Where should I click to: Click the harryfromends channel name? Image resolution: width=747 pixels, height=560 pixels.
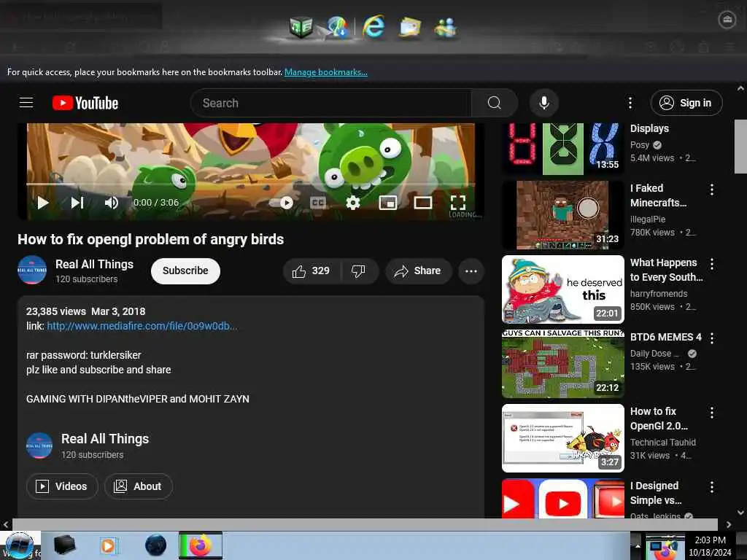click(659, 294)
